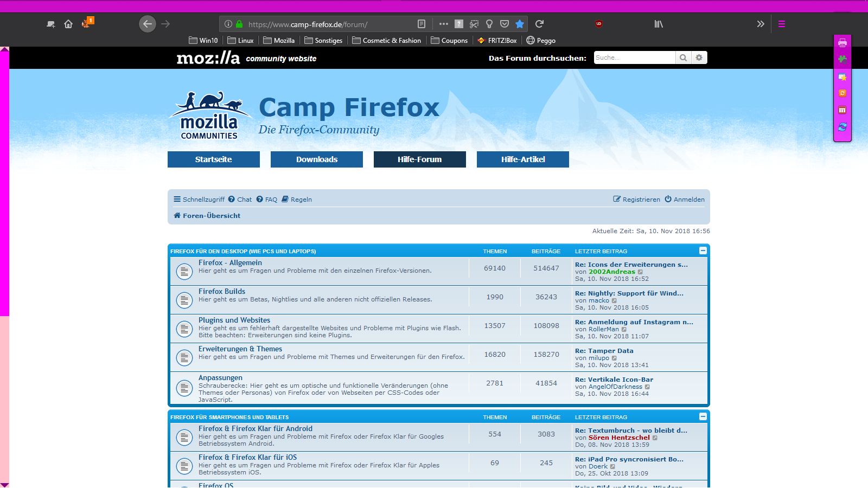
Task: Open the magenta hamburger application menu
Action: pos(782,24)
